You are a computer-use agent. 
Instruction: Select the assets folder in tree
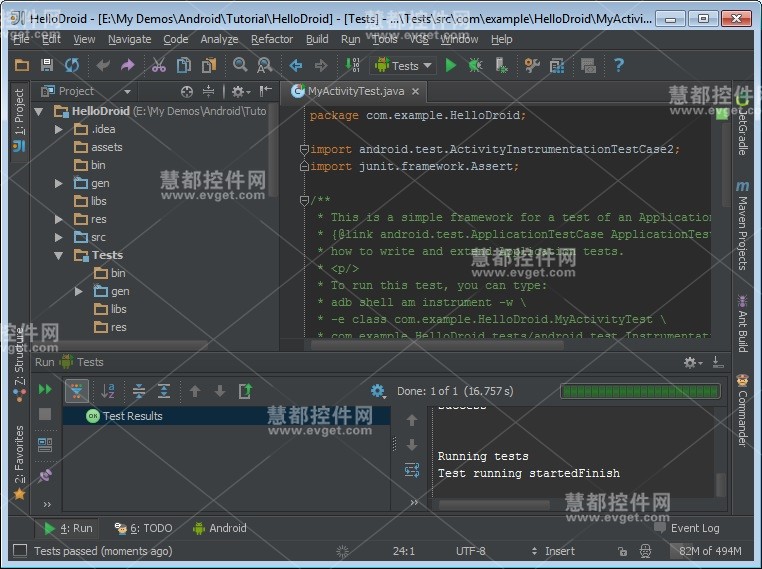coord(98,147)
